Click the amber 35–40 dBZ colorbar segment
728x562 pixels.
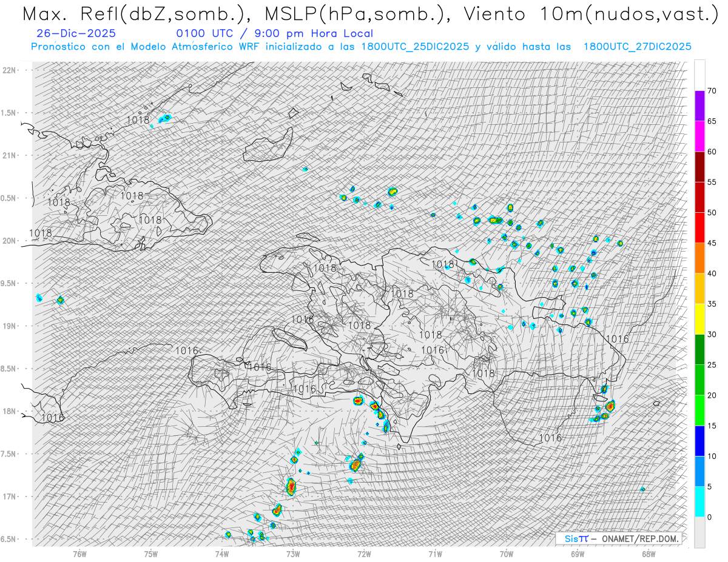tap(699, 289)
